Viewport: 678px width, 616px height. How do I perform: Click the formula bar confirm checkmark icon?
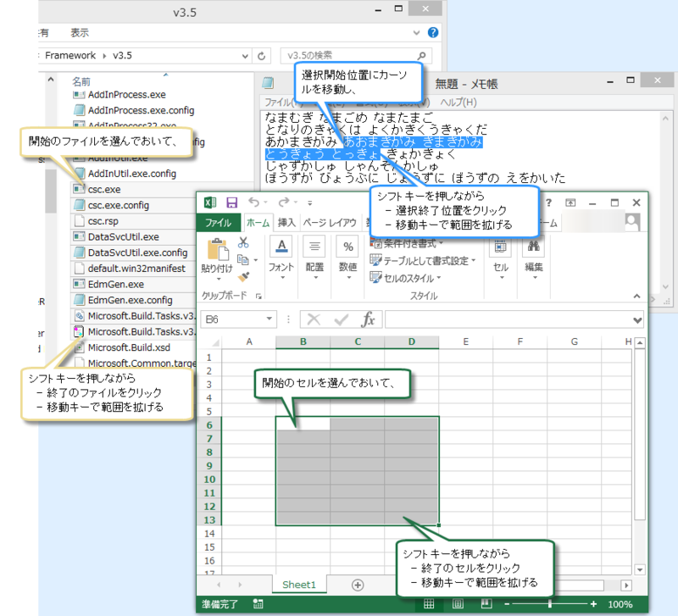pyautogui.click(x=342, y=319)
